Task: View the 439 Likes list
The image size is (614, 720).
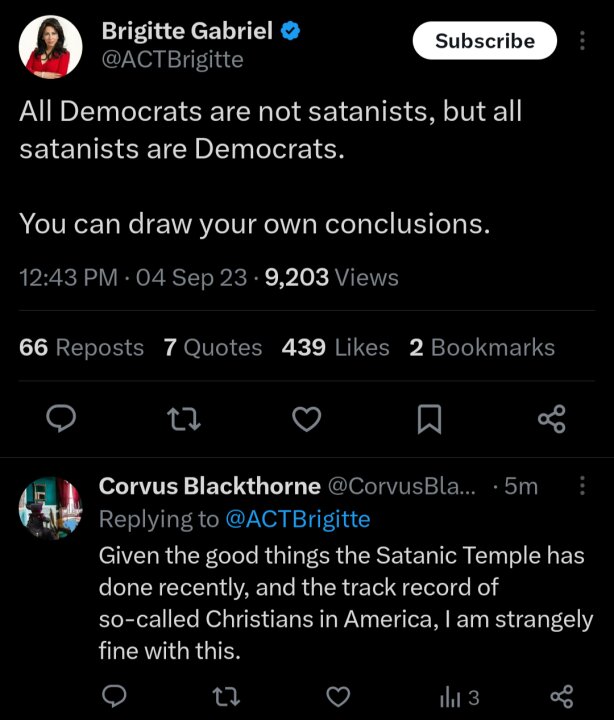Action: (335, 347)
